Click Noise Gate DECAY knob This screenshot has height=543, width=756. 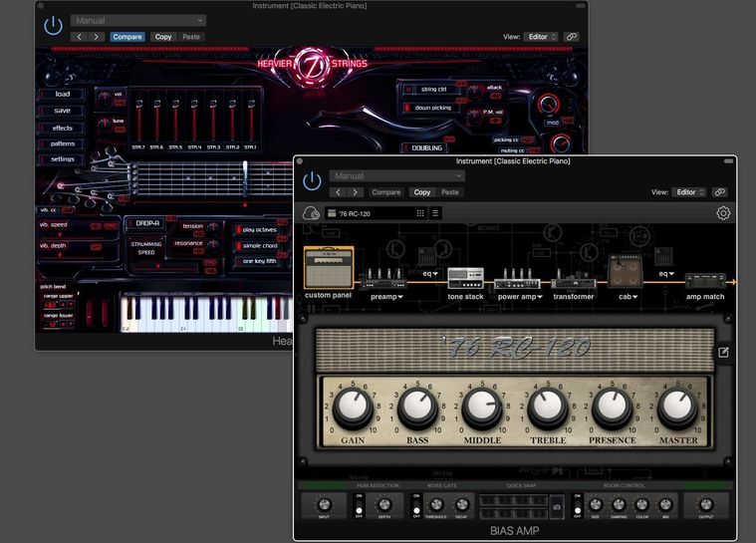point(461,505)
